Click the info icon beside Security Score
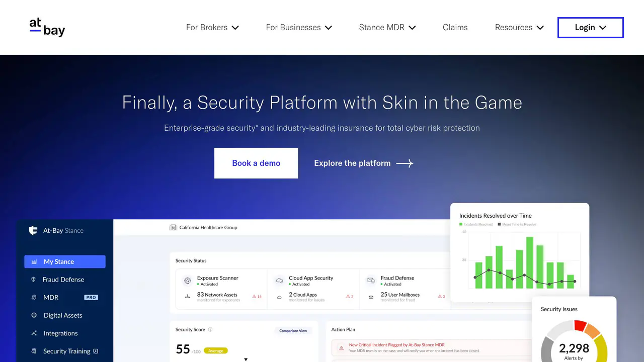The image size is (644, 362). coord(210,330)
